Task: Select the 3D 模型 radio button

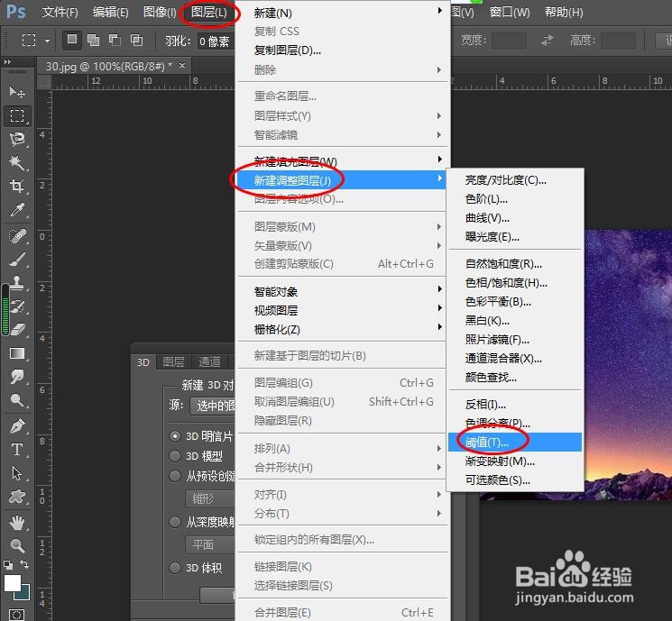Action: point(175,456)
